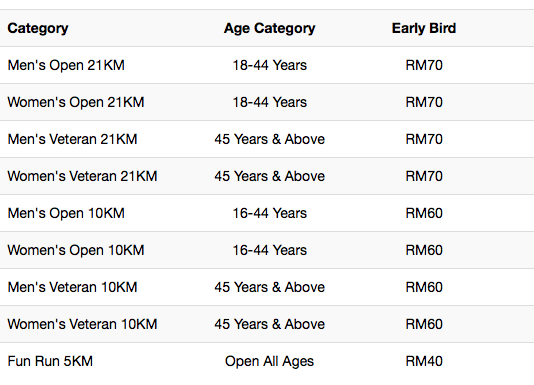Click the Early Bird column header
534x385 pixels.
[424, 28]
